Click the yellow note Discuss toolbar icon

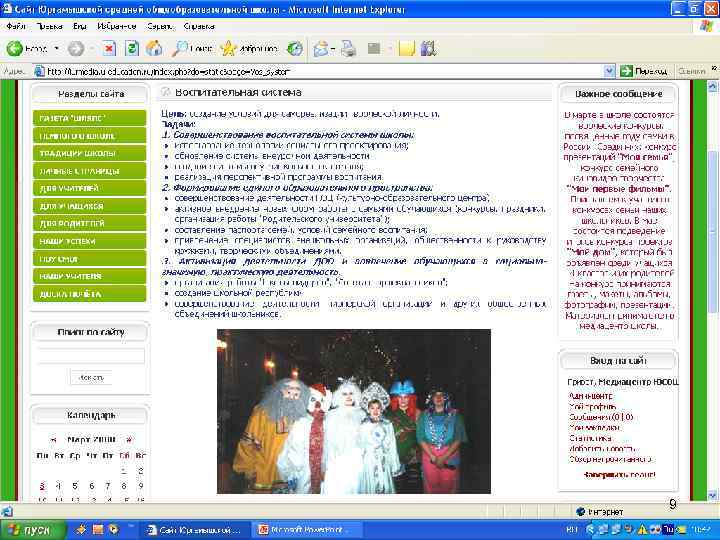tap(406, 48)
